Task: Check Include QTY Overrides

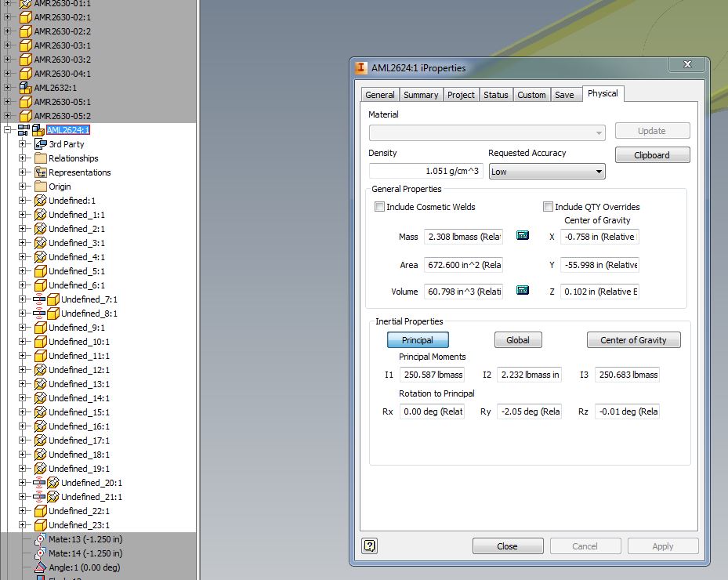Action: pyautogui.click(x=548, y=206)
